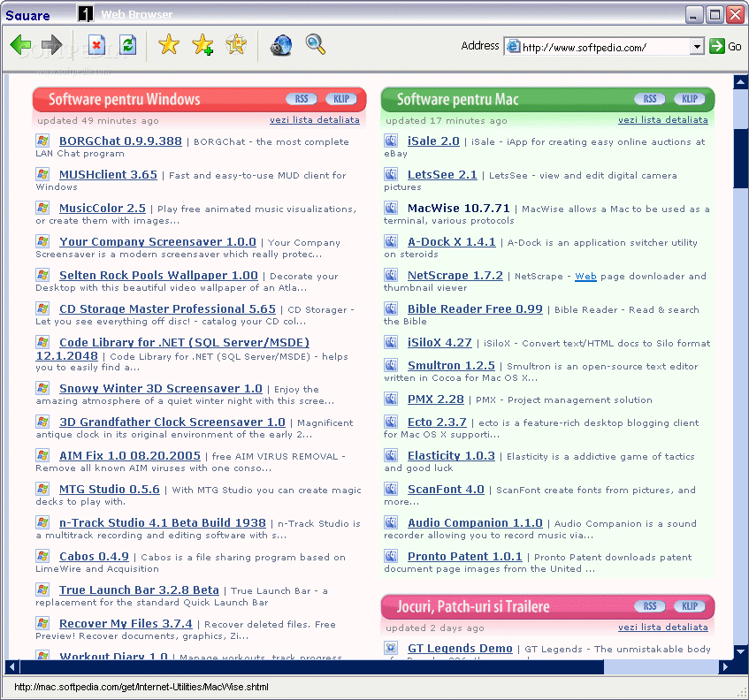Click horizontal scrollbar left arrow
Viewport: 749px width, 700px height.
(x=11, y=666)
